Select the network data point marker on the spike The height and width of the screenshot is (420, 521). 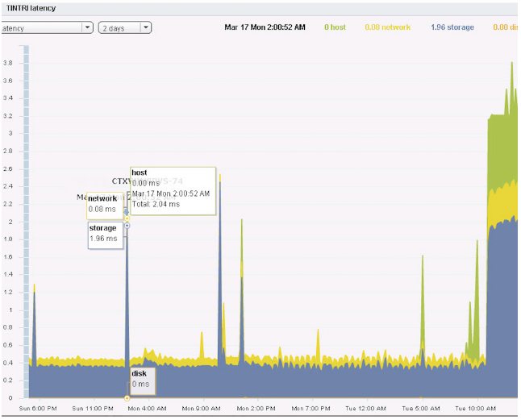127,218
